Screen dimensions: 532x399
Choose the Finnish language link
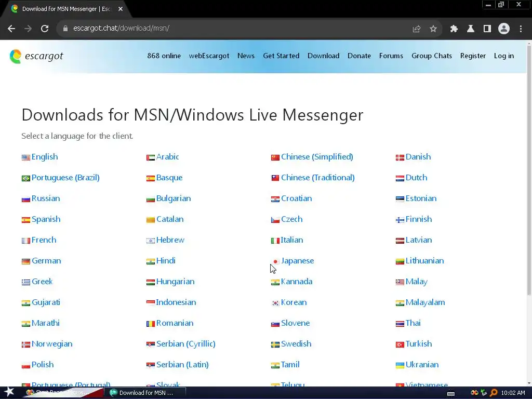(419, 219)
